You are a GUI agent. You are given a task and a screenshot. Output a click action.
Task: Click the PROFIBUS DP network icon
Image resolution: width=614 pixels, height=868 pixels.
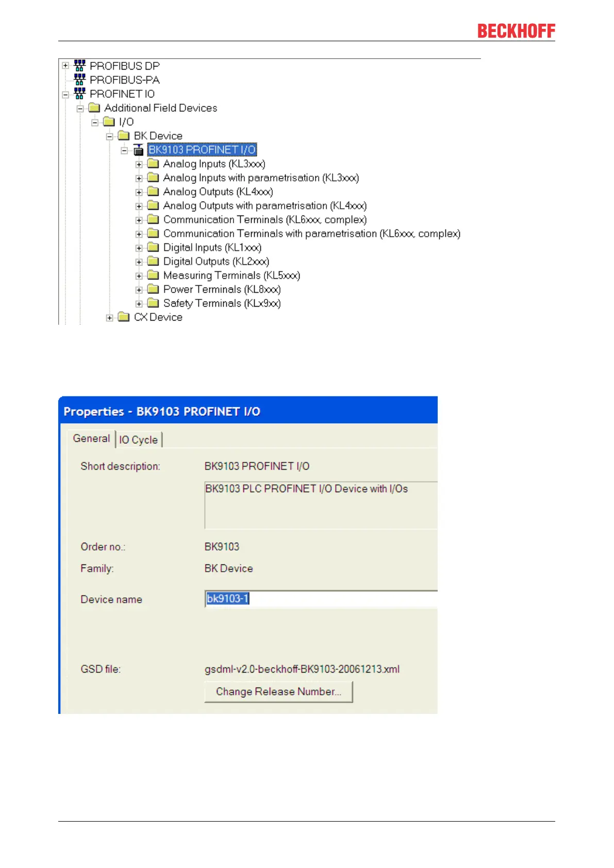[x=79, y=65]
